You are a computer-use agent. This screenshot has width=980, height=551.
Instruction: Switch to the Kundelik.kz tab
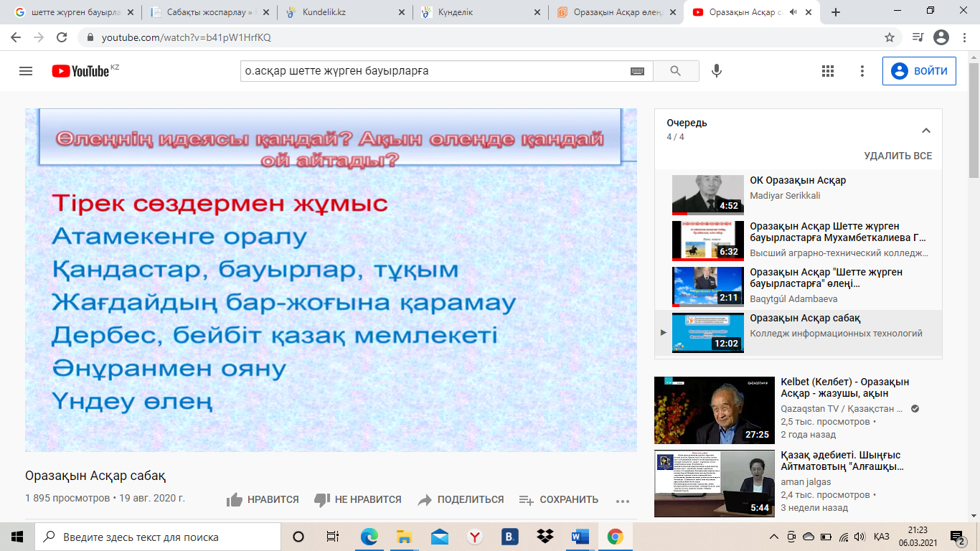point(346,12)
